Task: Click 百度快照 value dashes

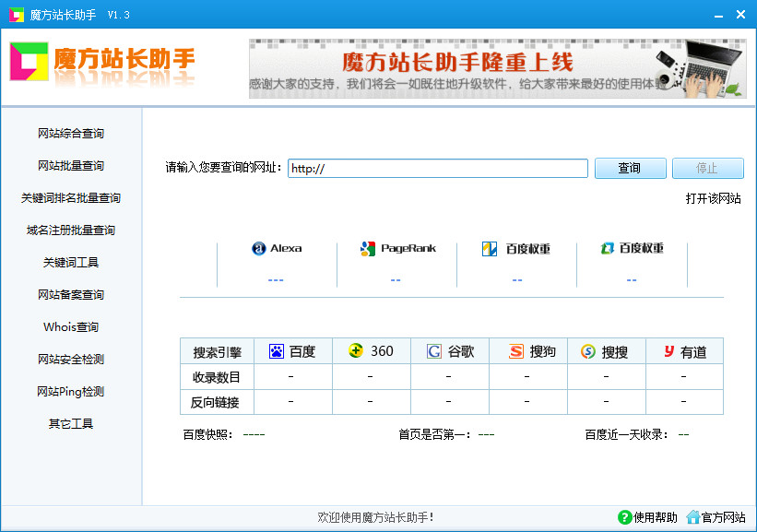Action: (254, 434)
